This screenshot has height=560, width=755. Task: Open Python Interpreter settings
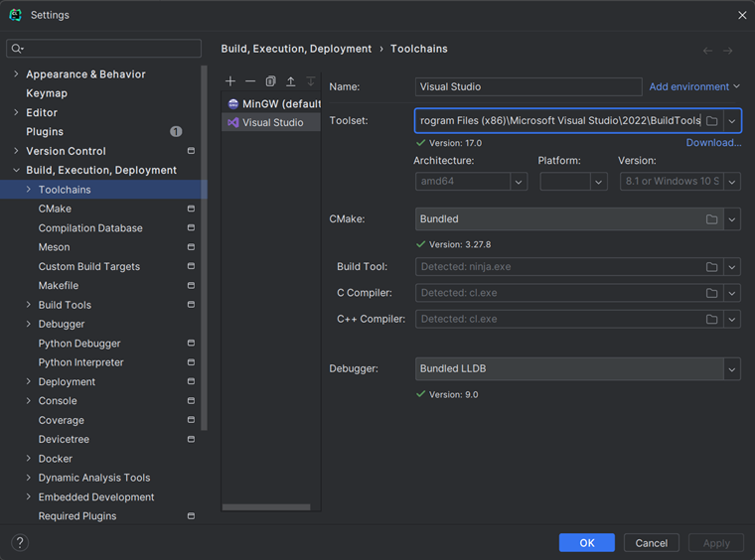click(80, 362)
